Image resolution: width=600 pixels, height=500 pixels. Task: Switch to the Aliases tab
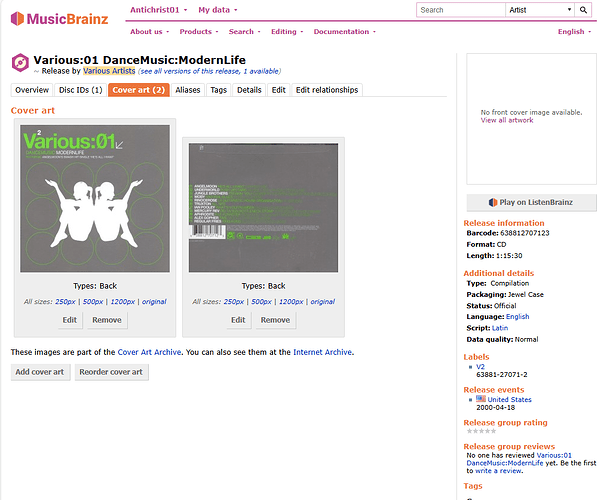188,90
